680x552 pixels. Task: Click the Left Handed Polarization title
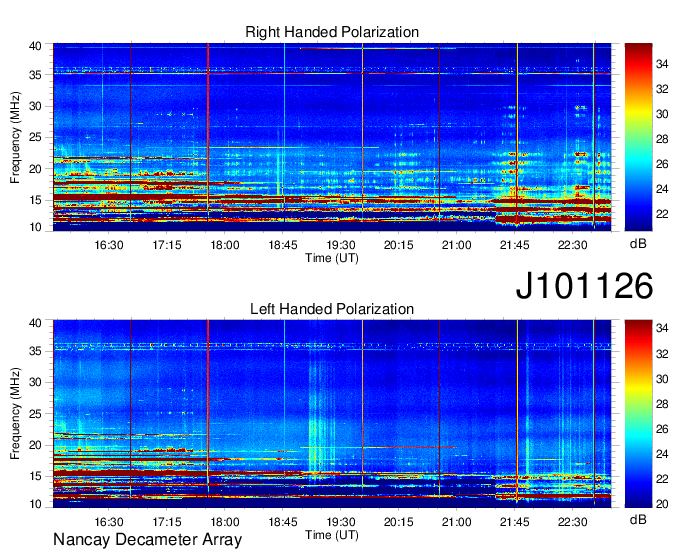pos(332,309)
